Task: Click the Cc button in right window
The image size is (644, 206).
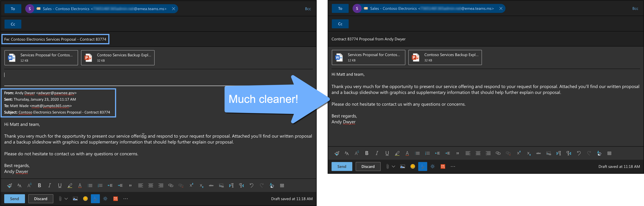Action: point(340,24)
